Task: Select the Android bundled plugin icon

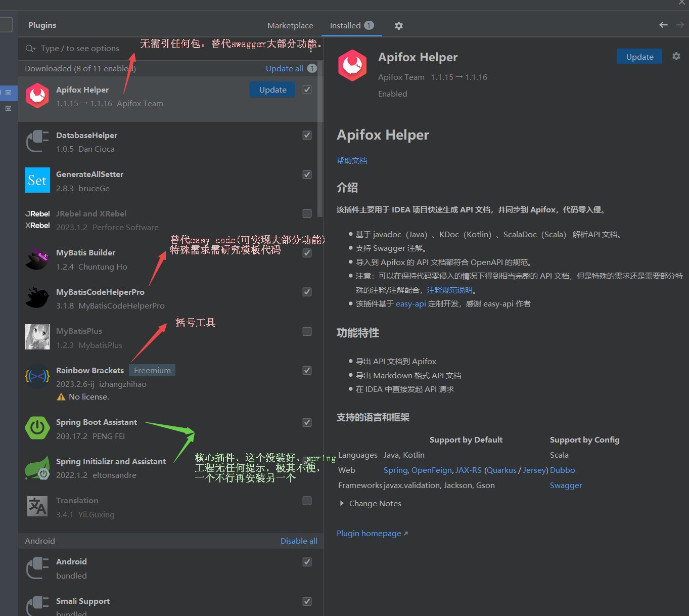Action: (37, 568)
